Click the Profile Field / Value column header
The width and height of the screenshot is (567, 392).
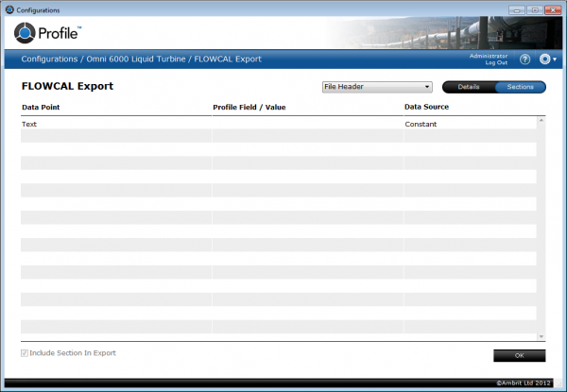[249, 108]
